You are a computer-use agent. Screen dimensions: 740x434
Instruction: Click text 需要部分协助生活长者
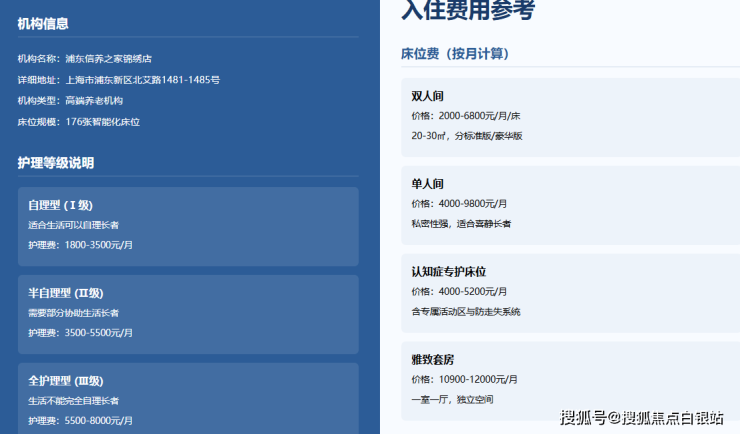[x=73, y=313]
